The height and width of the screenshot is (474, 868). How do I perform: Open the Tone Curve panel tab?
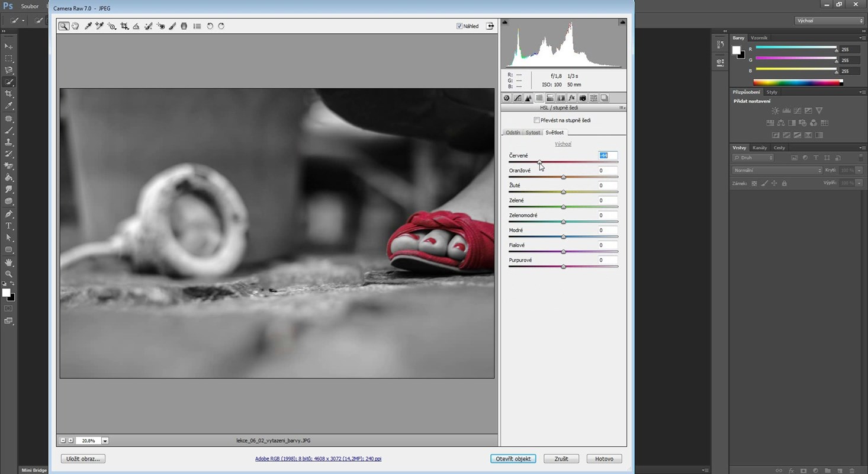tap(517, 98)
